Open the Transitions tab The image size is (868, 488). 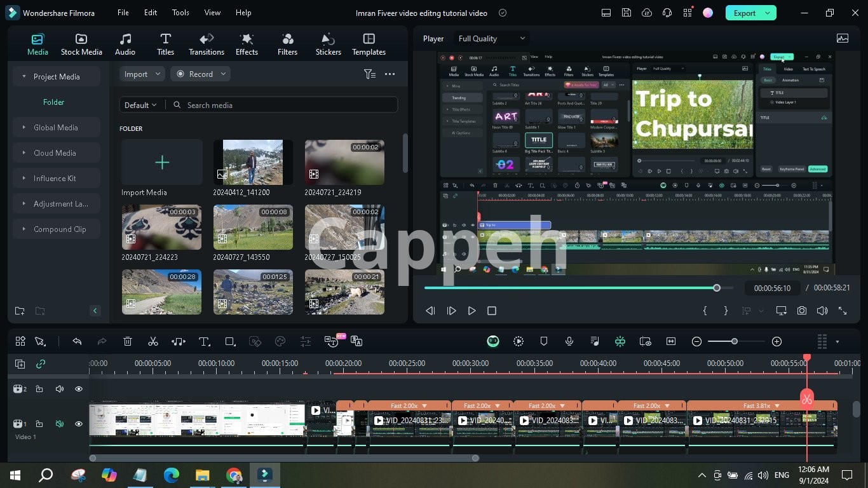tap(207, 44)
